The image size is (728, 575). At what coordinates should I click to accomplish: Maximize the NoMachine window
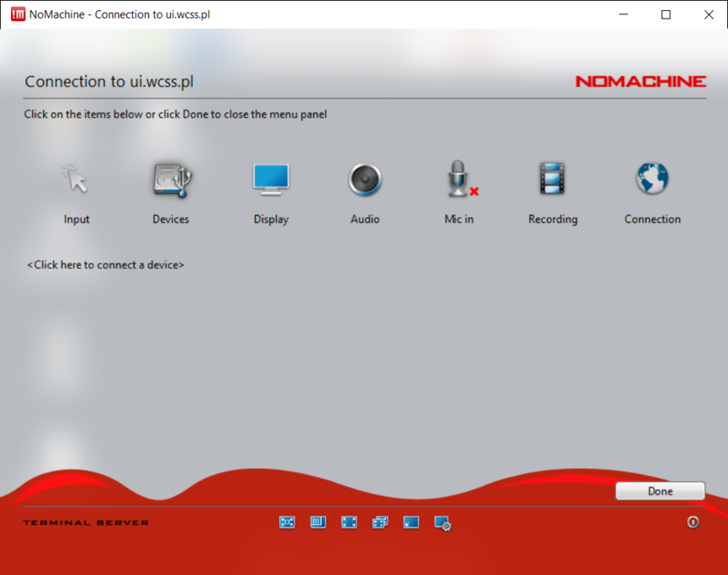[666, 14]
